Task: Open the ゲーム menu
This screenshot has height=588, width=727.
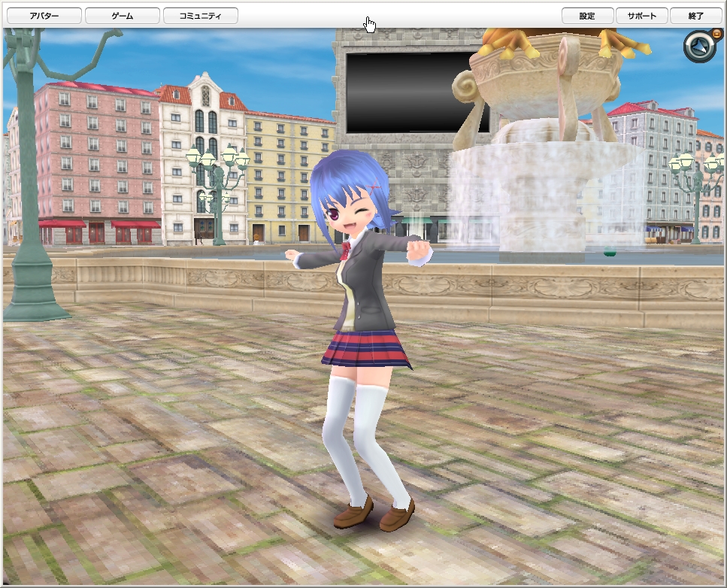Action: (123, 16)
